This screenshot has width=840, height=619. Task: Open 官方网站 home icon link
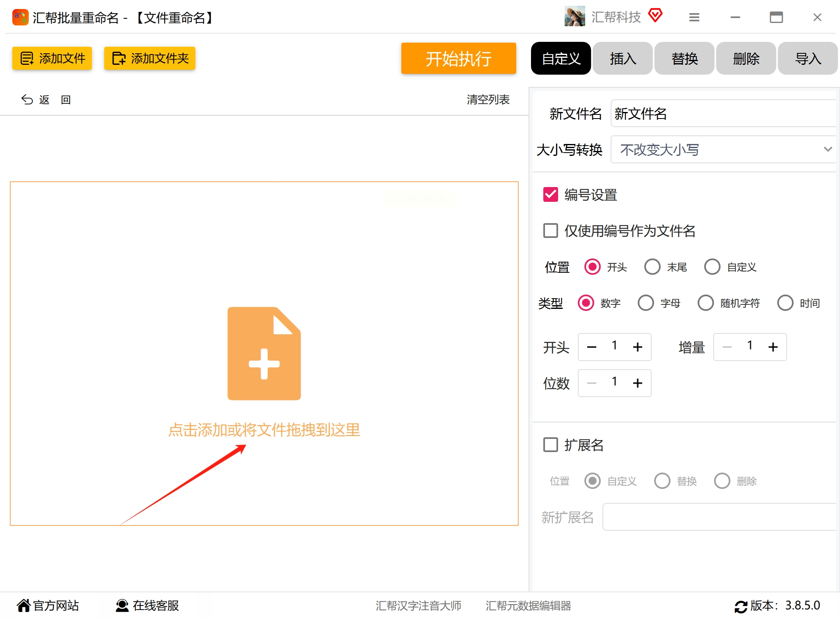click(x=24, y=605)
